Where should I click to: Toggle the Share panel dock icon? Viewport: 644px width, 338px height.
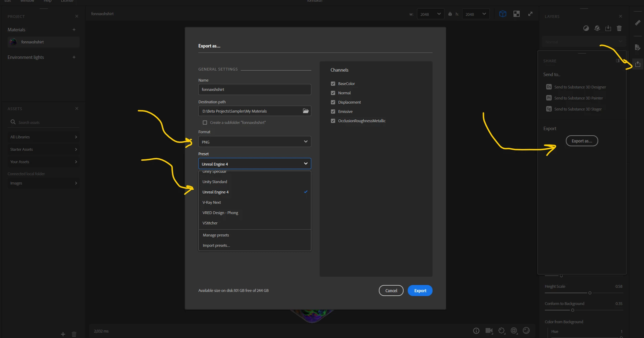618,61
